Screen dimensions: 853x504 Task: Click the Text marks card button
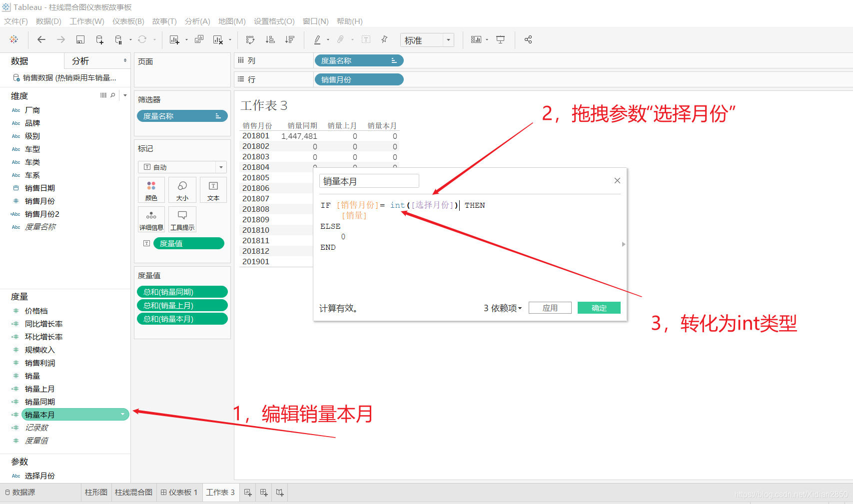click(213, 190)
